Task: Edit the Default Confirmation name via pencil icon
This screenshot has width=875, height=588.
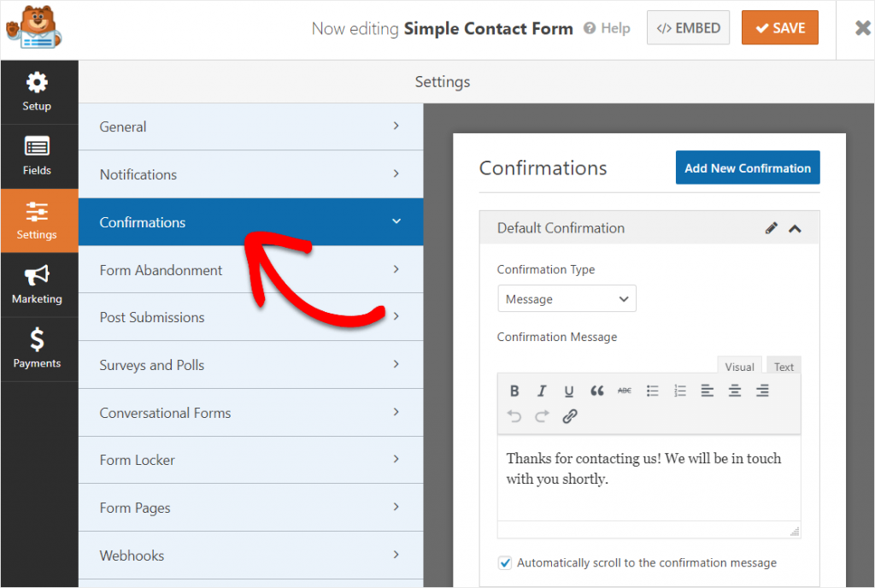Action: coord(772,227)
